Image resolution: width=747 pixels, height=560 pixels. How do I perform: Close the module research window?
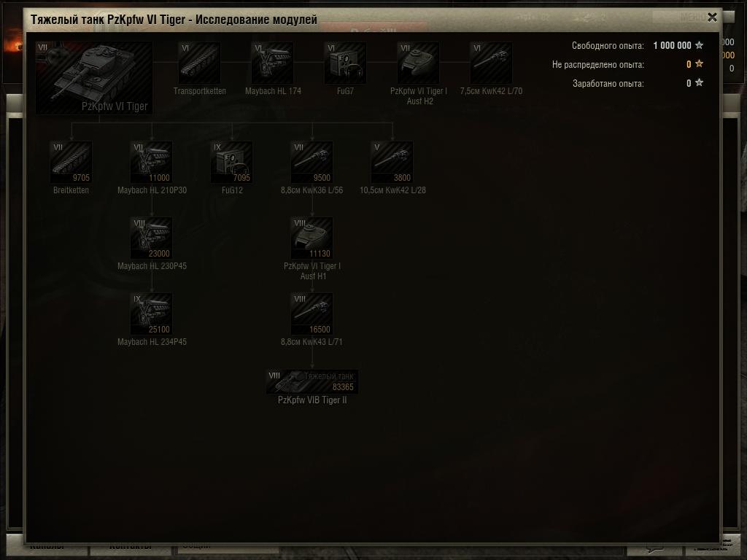(712, 17)
